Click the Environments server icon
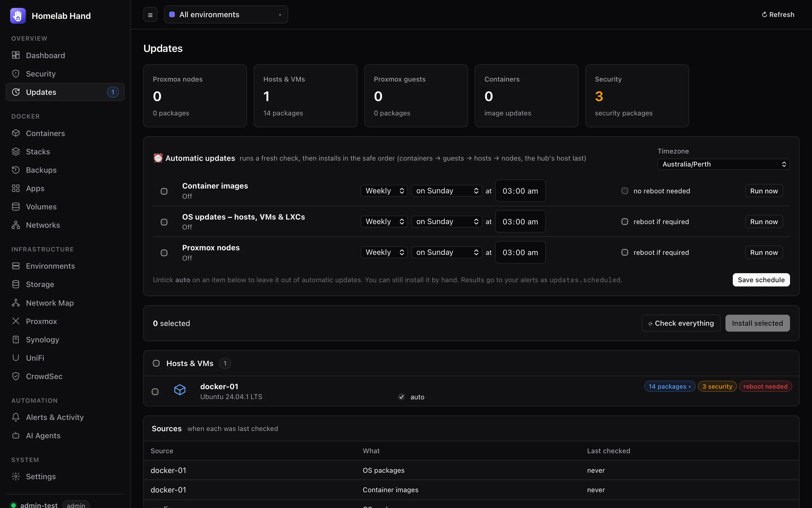 (16, 266)
